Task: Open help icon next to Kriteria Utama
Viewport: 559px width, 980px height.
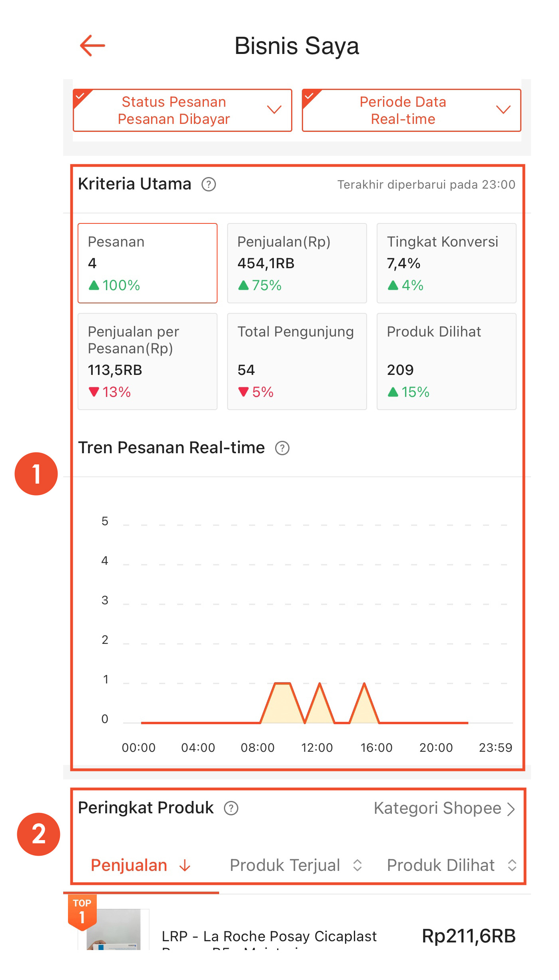Action: 209,185
